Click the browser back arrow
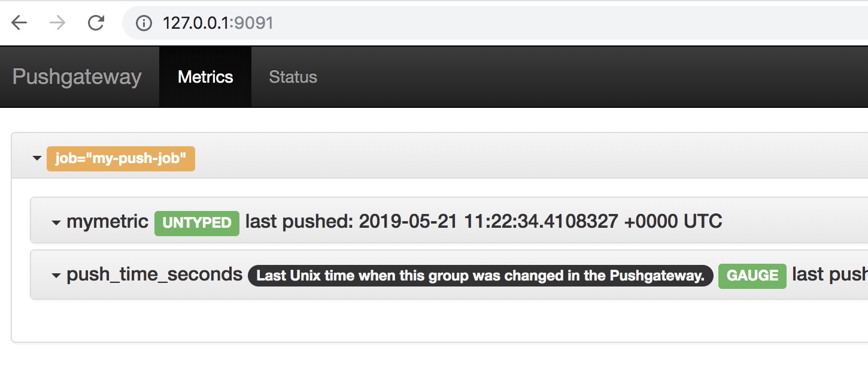Screen dimensions: 868x380 click(20, 23)
